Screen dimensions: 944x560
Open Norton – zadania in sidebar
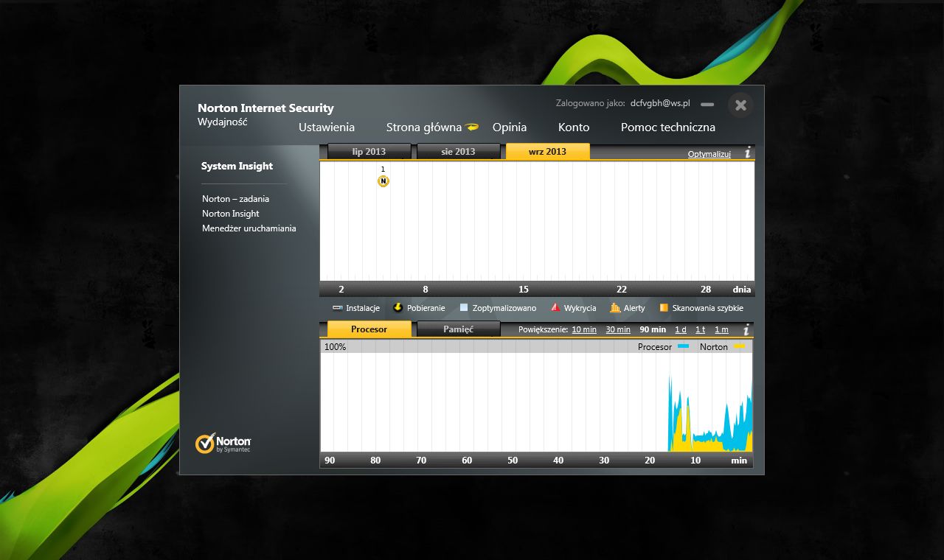tap(235, 199)
